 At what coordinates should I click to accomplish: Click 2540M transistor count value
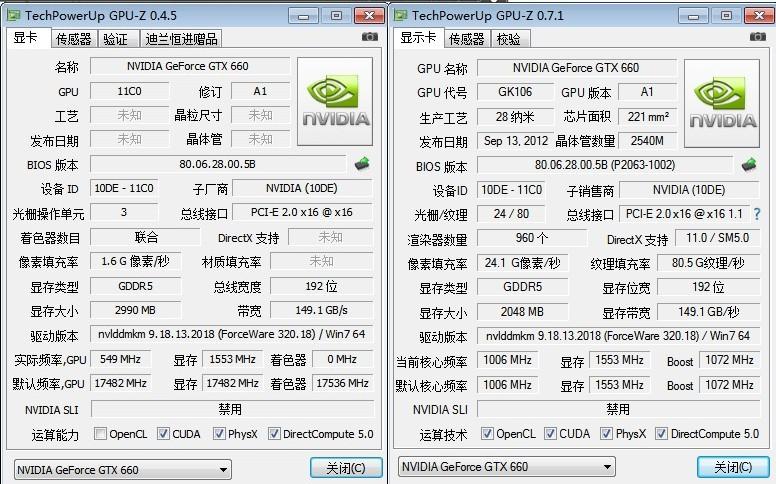[647, 141]
